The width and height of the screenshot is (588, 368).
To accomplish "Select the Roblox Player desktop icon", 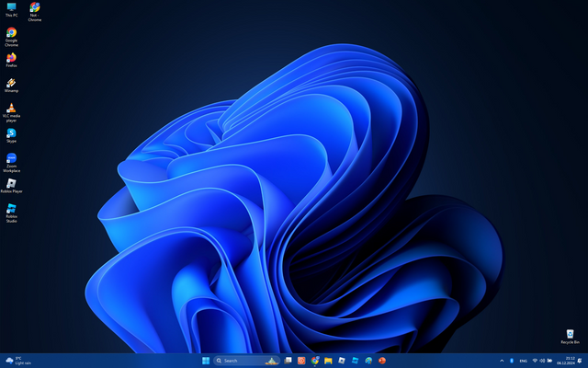I will point(11,183).
